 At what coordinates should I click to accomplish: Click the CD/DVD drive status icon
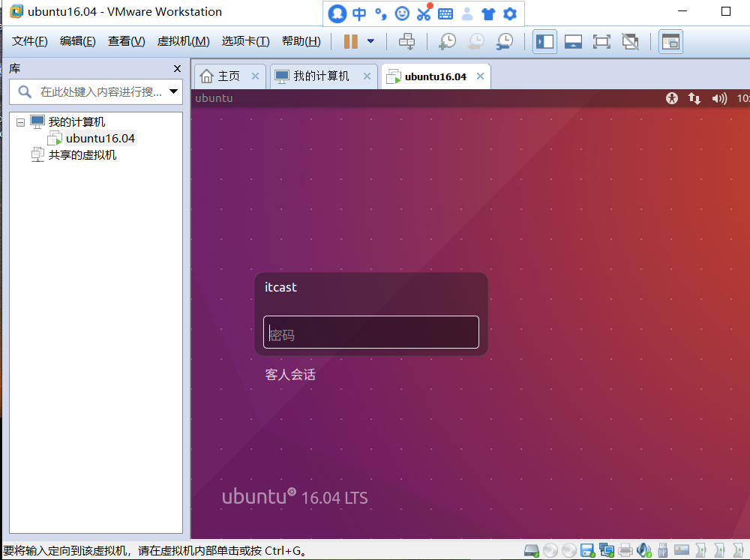551,550
